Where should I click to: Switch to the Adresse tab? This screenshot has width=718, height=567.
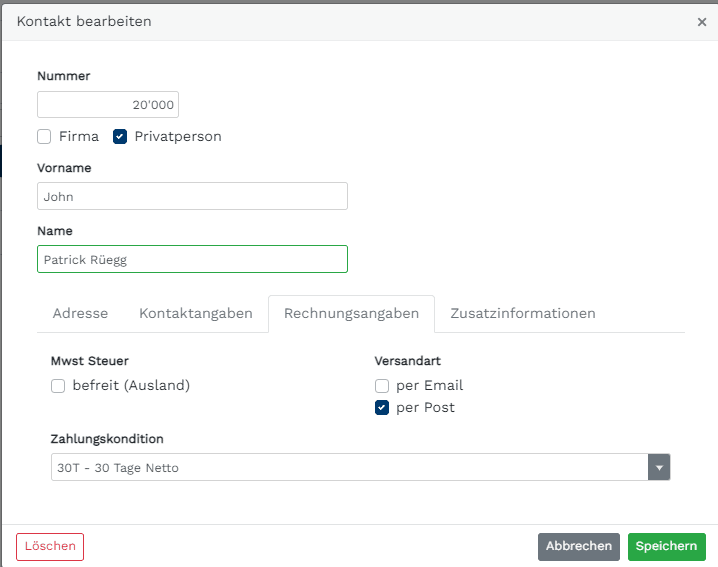click(x=80, y=313)
